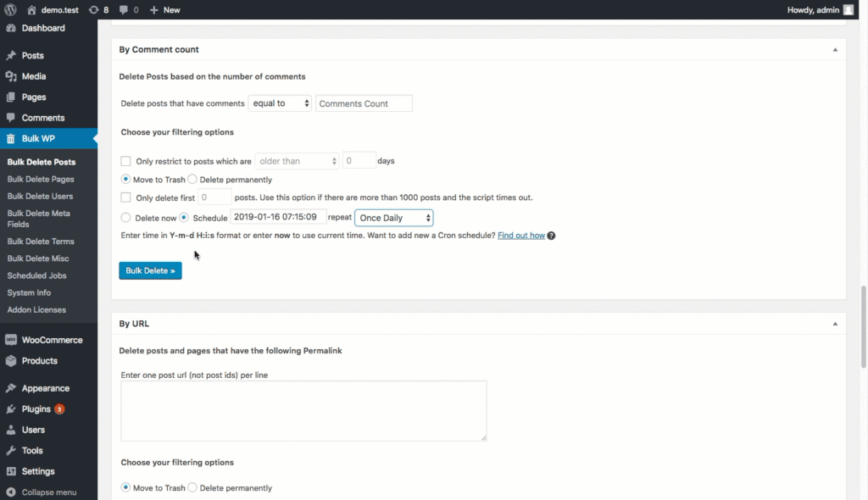Select the WooCommerce icon in the sidebar

pyautogui.click(x=12, y=339)
